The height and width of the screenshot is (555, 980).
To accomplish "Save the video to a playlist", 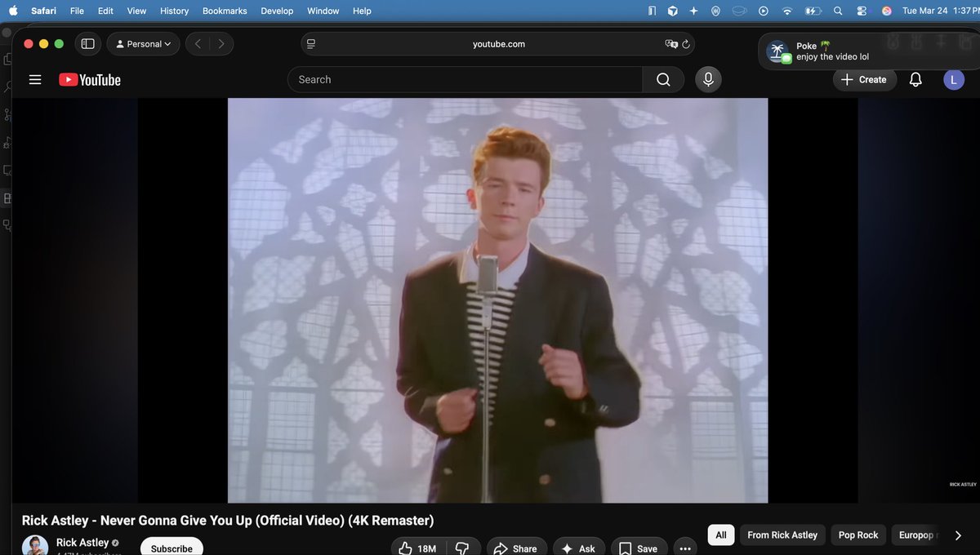I will (639, 548).
